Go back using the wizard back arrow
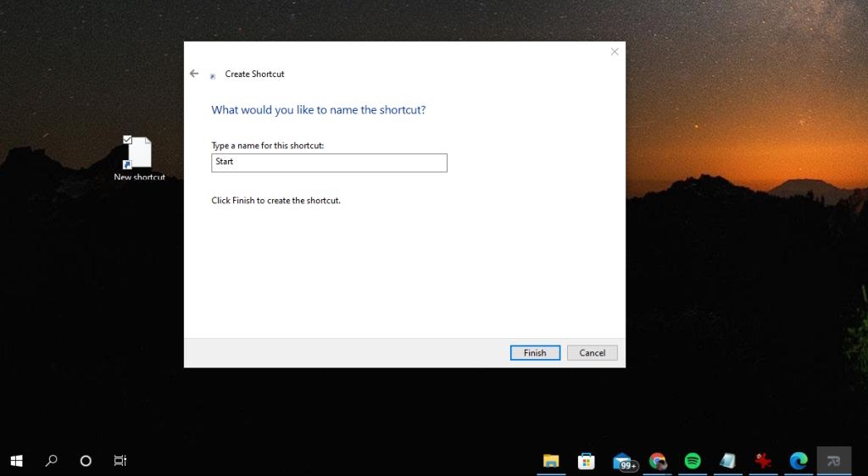The width and height of the screenshot is (868, 476). [x=194, y=74]
